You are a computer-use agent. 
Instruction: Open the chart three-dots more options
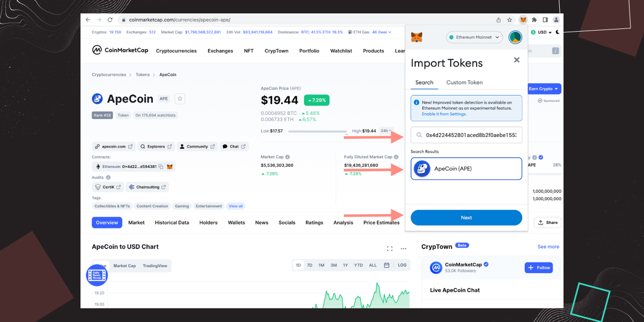[404, 248]
